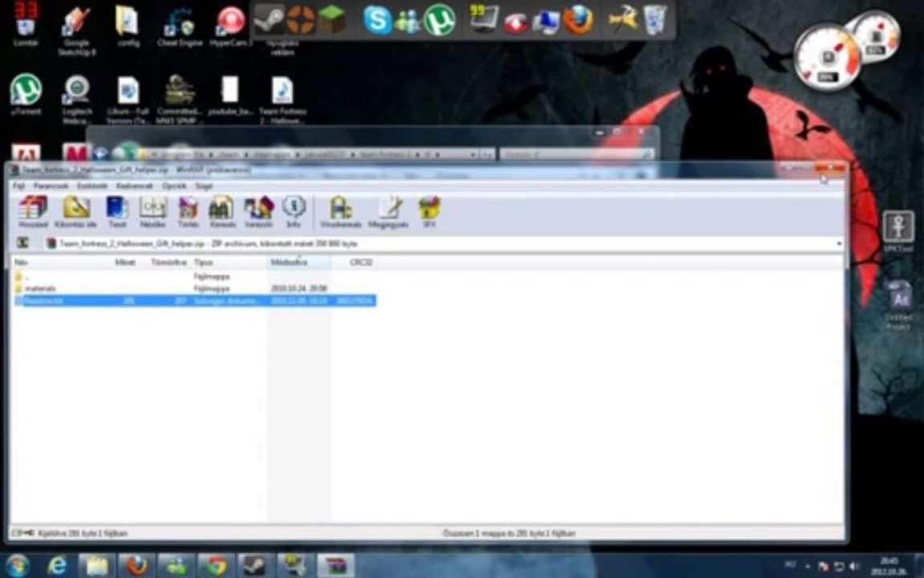Open Internet Explorer from the taskbar

57,566
